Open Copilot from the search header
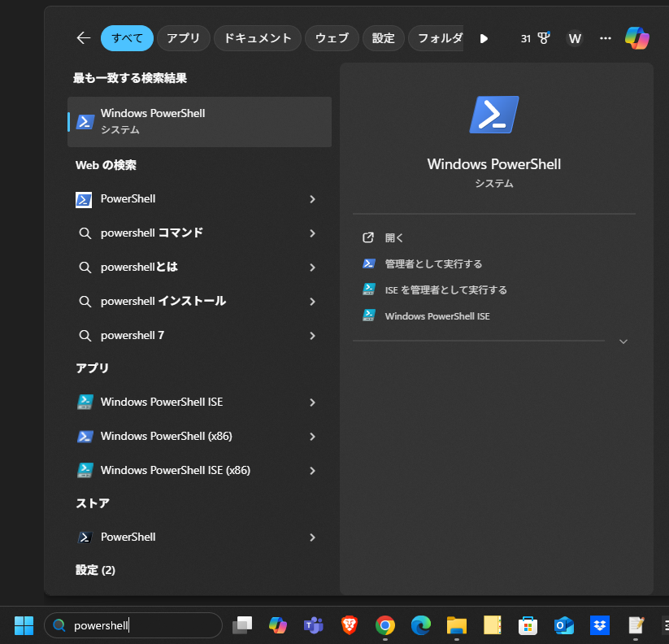This screenshot has width=669, height=644. click(x=637, y=37)
